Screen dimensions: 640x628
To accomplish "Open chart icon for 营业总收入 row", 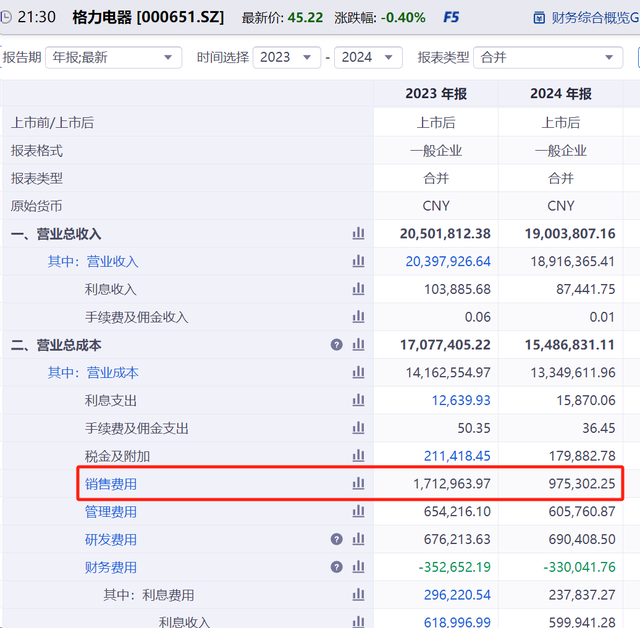I will [x=358, y=234].
